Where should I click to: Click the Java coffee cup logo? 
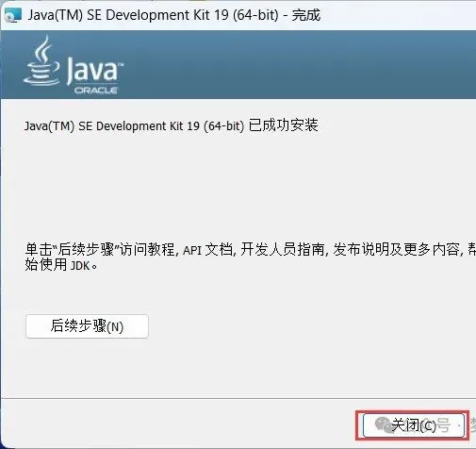(x=41, y=60)
